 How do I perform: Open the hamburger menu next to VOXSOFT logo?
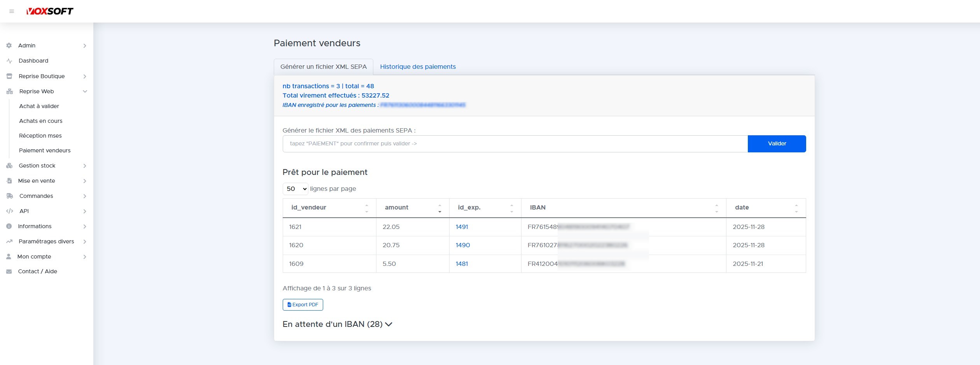[12, 11]
